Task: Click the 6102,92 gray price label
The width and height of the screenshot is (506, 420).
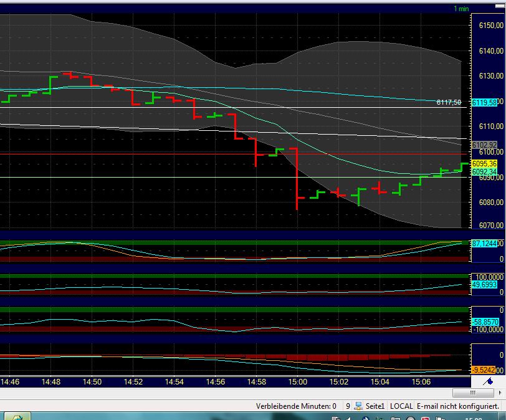Action: [484, 145]
